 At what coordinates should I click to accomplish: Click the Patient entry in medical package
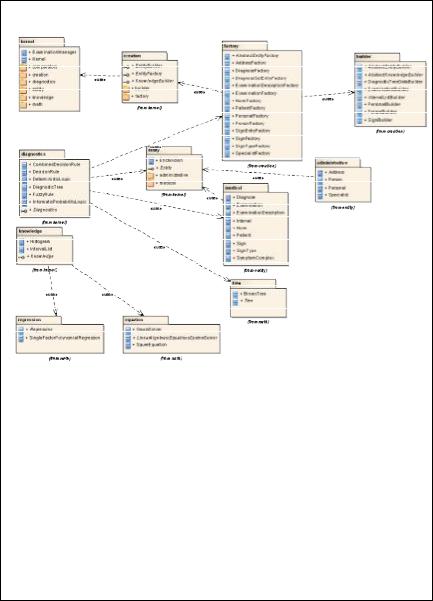[244, 235]
